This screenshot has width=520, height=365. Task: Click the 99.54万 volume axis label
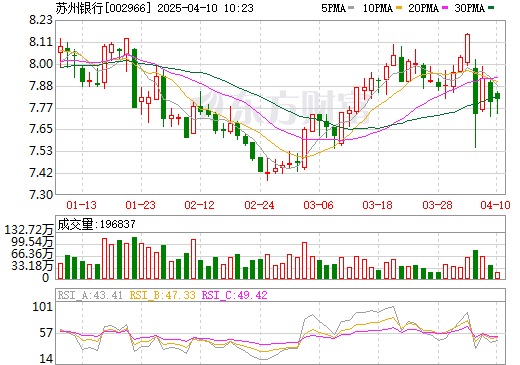click(32, 242)
